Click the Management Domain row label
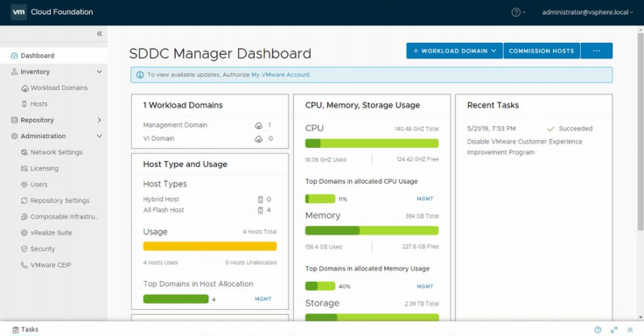The image size is (644, 336). pyautogui.click(x=175, y=125)
